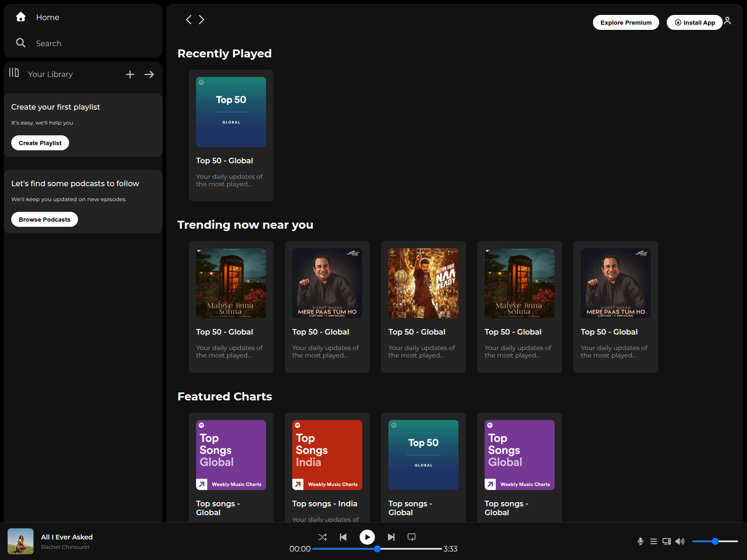Open first Mere Paas Tum Ho trending card
Viewport: 747px width, 560px height.
coord(327,307)
